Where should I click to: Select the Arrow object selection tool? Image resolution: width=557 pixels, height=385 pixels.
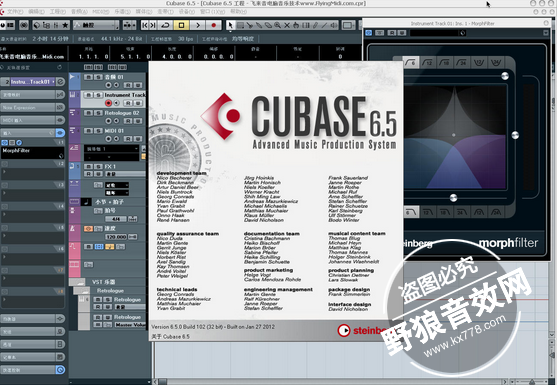[230, 25]
